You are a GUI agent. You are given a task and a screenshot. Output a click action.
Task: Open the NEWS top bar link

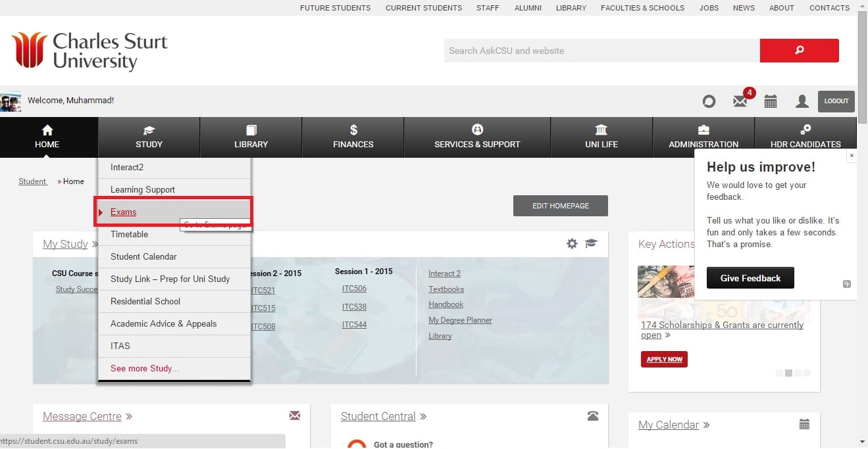744,8
